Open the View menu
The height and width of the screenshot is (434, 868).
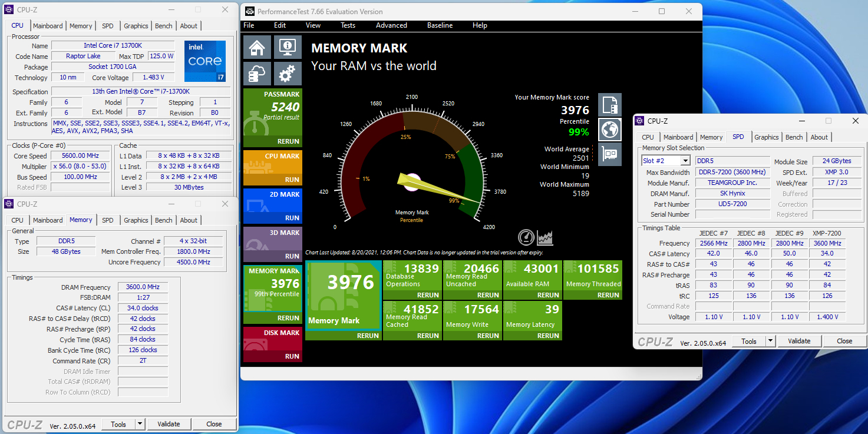coord(313,25)
